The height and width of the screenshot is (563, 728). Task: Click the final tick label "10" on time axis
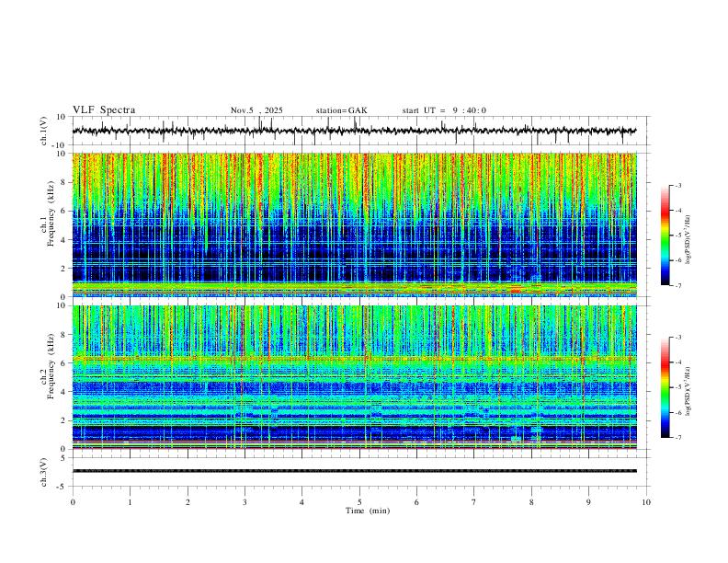(x=646, y=502)
